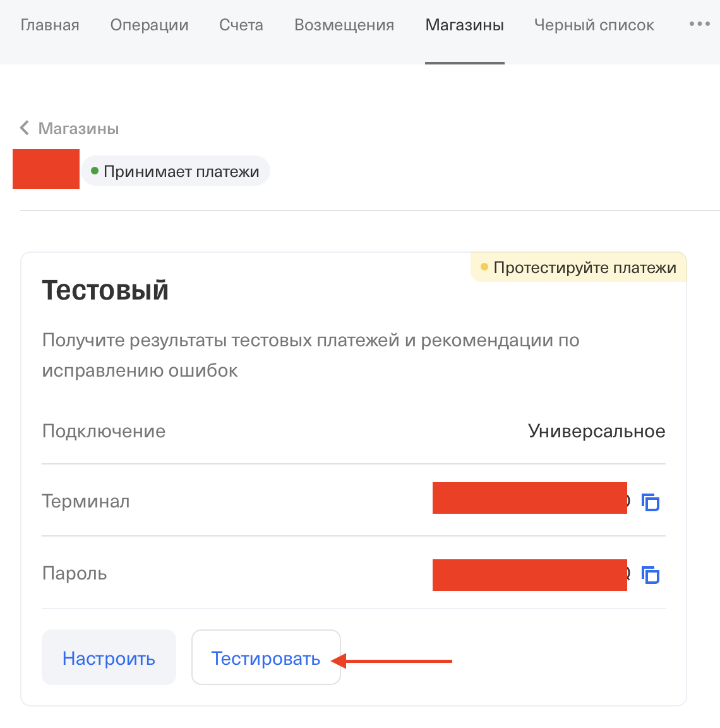Click the redacted Терминал value field

click(529, 498)
